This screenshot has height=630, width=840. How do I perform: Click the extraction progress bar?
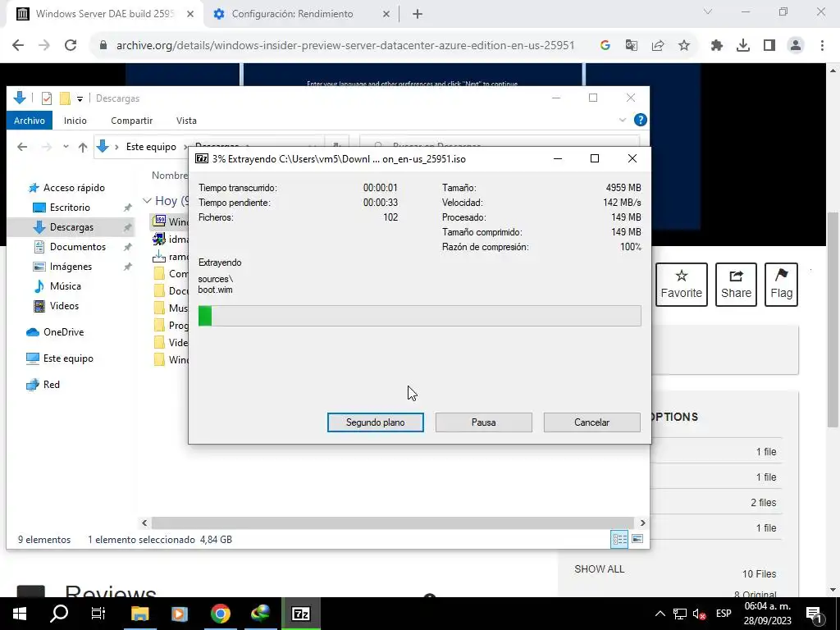pos(419,316)
